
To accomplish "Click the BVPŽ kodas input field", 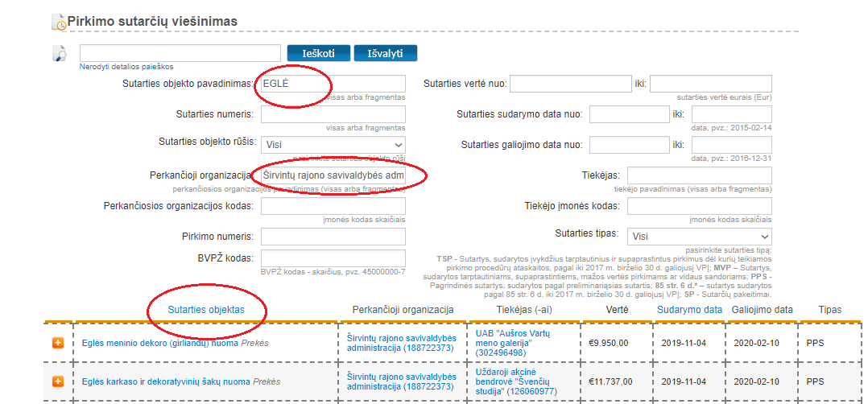I will pyautogui.click(x=333, y=258).
